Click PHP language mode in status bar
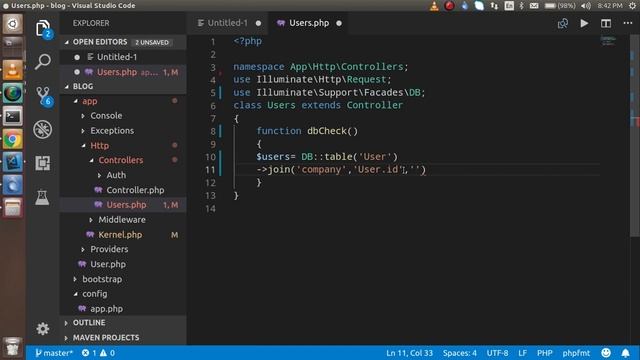Screen dimensions: 640x360 544,353
